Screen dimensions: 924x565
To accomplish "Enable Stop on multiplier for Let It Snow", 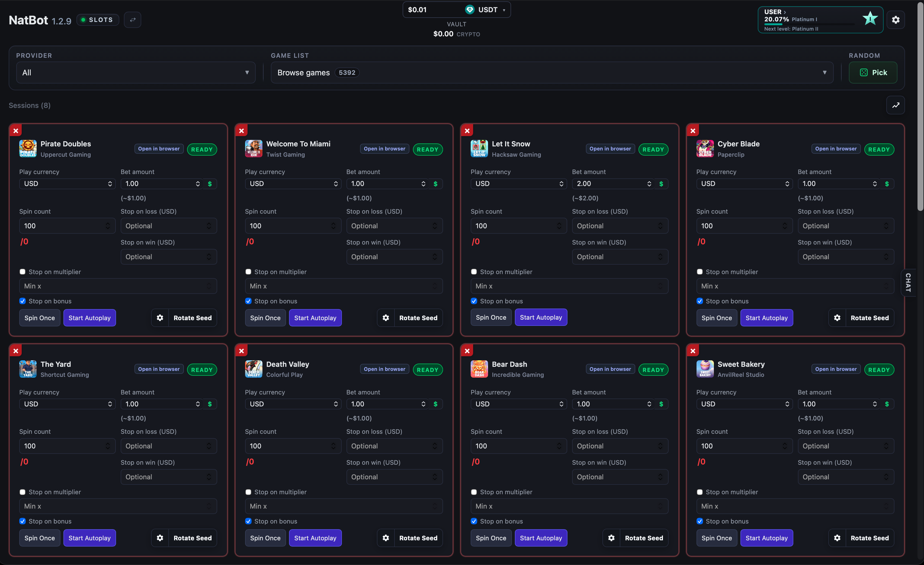I will tap(474, 272).
